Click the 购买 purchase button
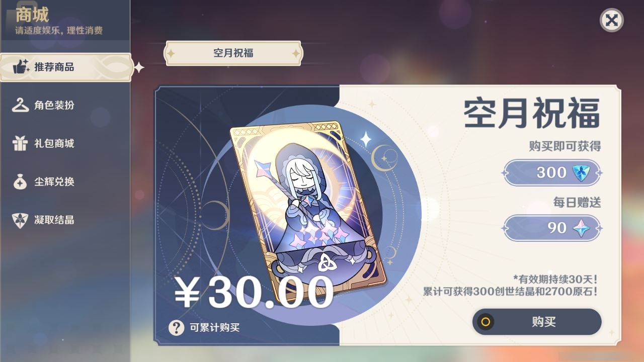Viewport: 644px width, 362px height. [x=537, y=322]
